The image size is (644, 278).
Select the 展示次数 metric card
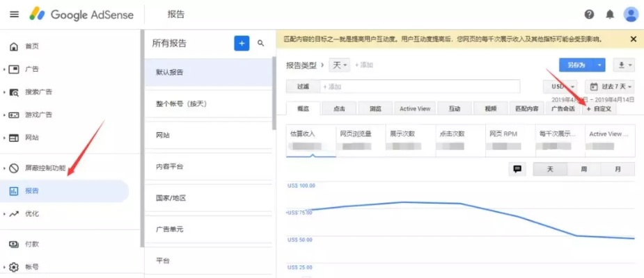(411, 140)
